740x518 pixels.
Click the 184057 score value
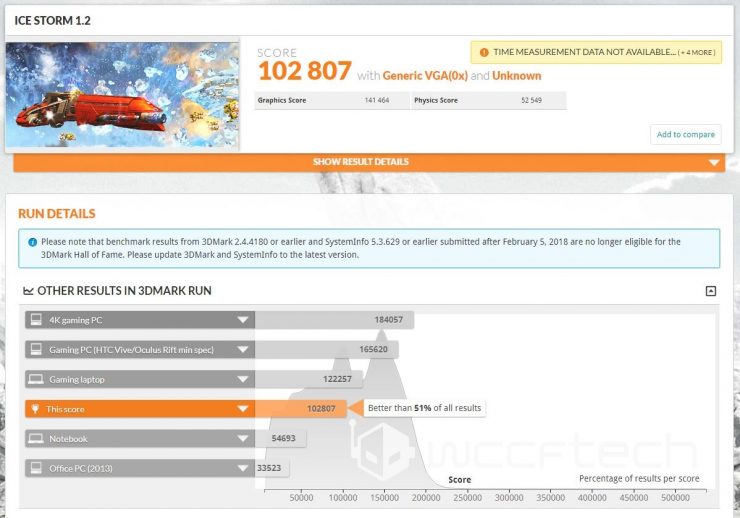pos(388,320)
